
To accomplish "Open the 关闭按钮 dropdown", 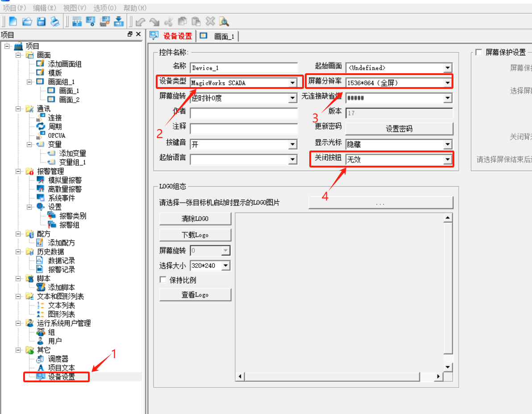I will click(x=447, y=159).
